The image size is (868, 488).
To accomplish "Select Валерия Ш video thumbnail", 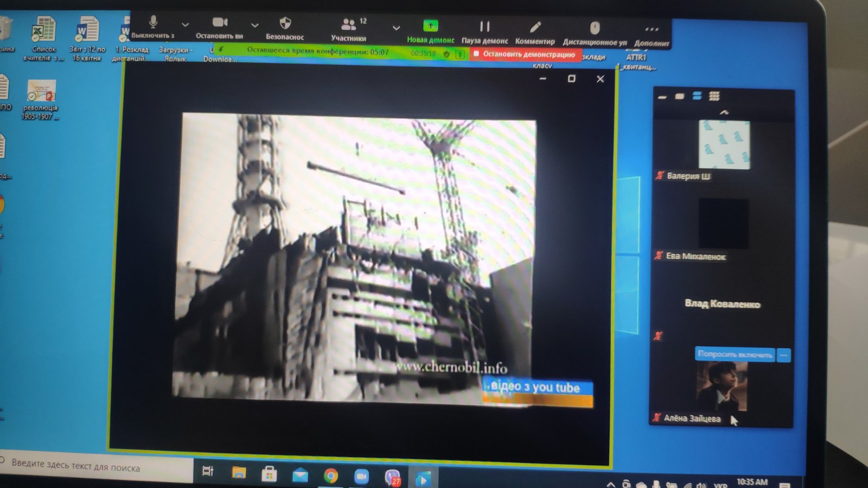I will [724, 145].
